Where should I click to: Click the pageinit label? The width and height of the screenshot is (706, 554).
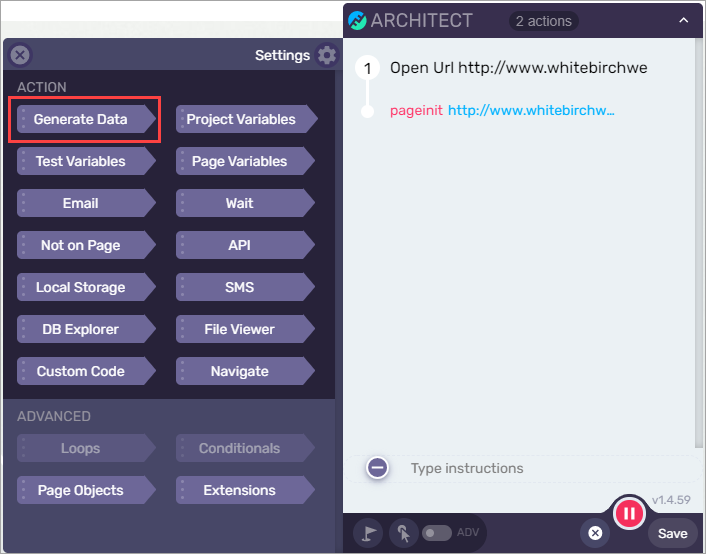tap(416, 110)
